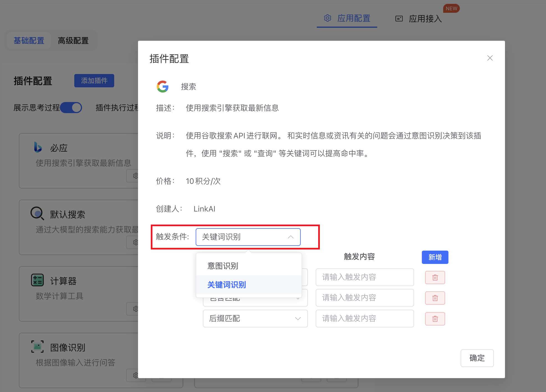Click the image scan icon on 图像识别 card
Viewport: 546px width, 392px height.
tap(37, 347)
